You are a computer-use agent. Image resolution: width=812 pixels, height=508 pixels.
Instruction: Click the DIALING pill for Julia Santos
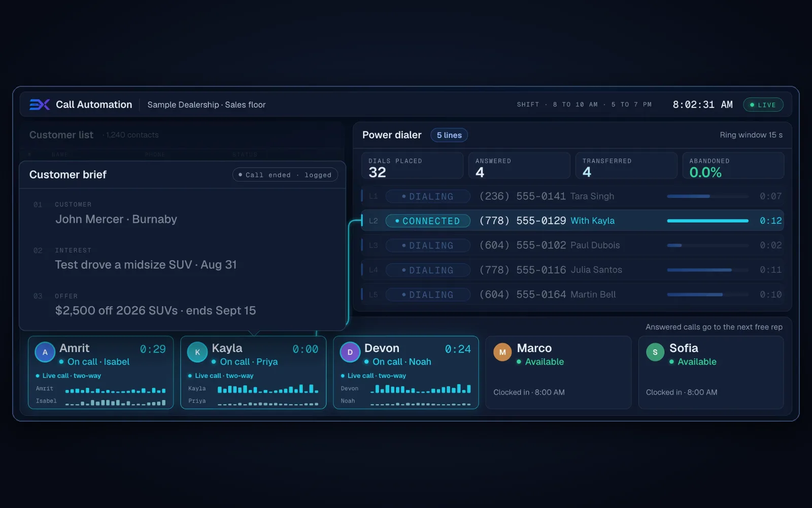428,270
